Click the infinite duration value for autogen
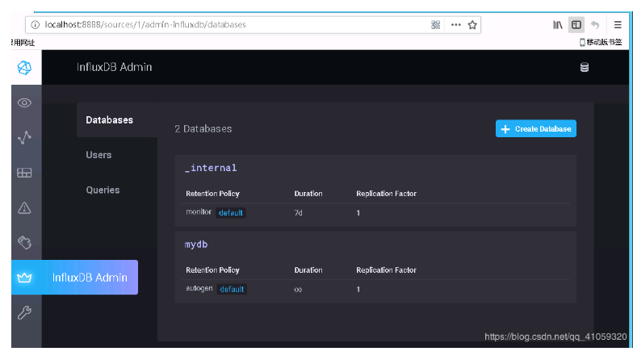Screen dimensions: 633x364 coord(298,289)
